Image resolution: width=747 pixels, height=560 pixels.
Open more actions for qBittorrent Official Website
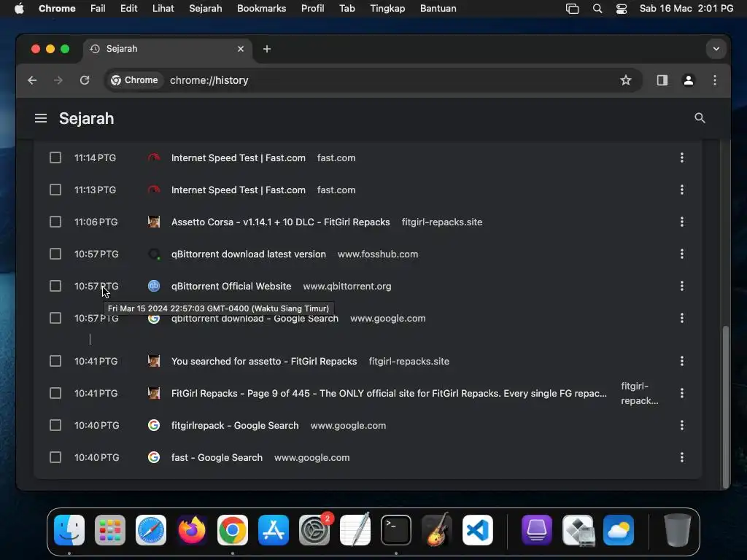pos(682,286)
